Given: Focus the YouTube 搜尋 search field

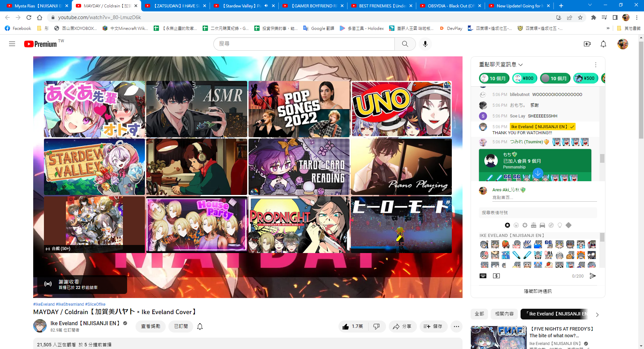Looking at the screenshot, I should pyautogui.click(x=304, y=44).
